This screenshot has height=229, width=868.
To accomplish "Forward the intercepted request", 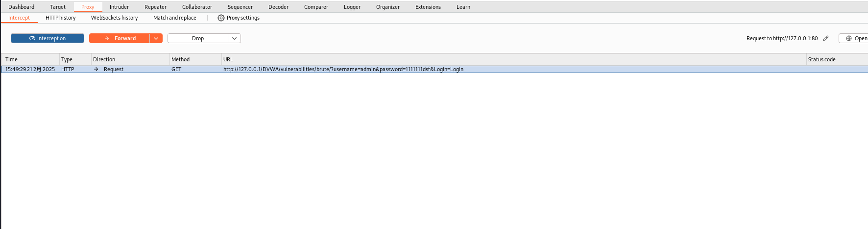I will coord(120,38).
